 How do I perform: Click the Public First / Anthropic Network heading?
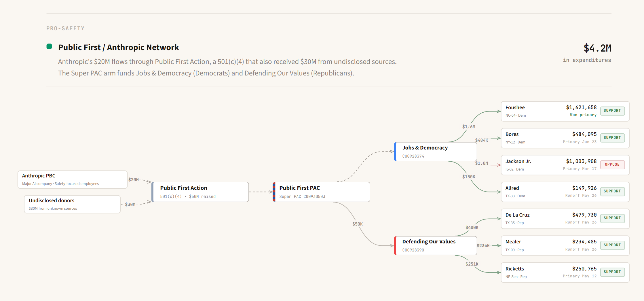tap(118, 47)
